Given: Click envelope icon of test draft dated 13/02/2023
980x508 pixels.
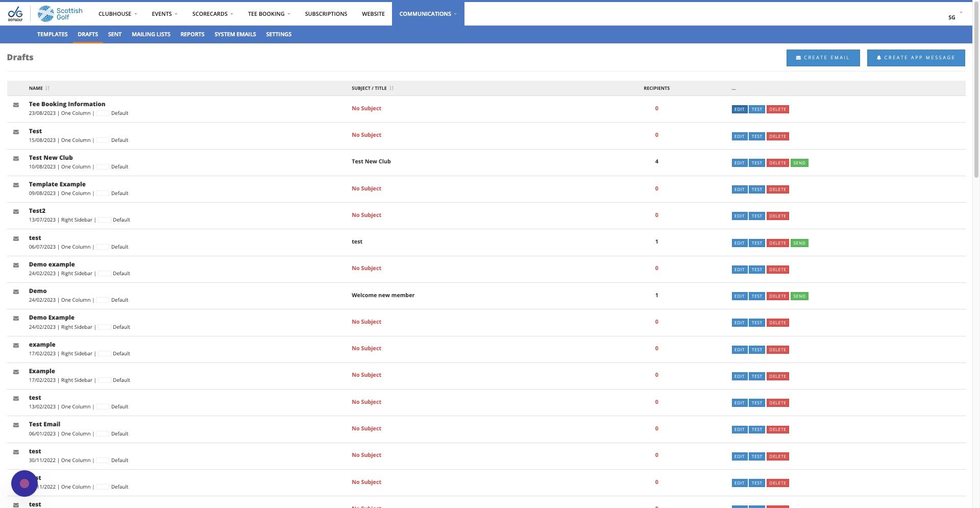Looking at the screenshot, I should 16,399.
